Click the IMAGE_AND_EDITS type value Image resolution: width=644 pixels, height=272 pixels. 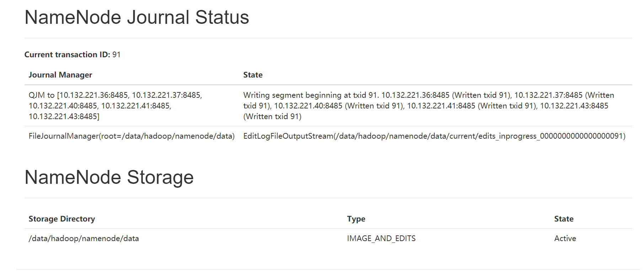[381, 239]
